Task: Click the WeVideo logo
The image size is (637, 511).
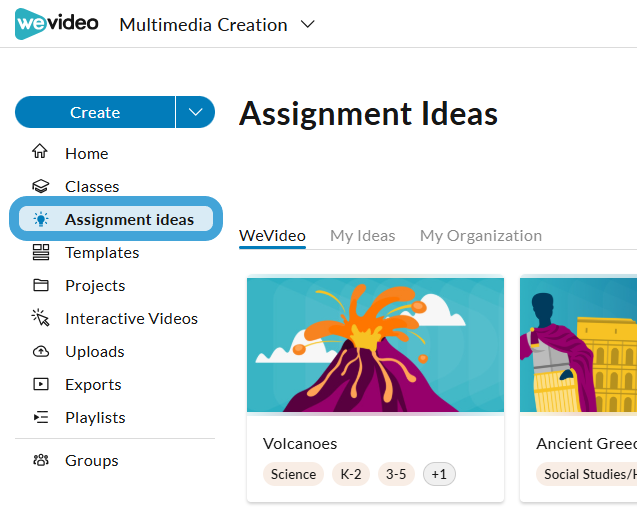Action: pyautogui.click(x=56, y=24)
